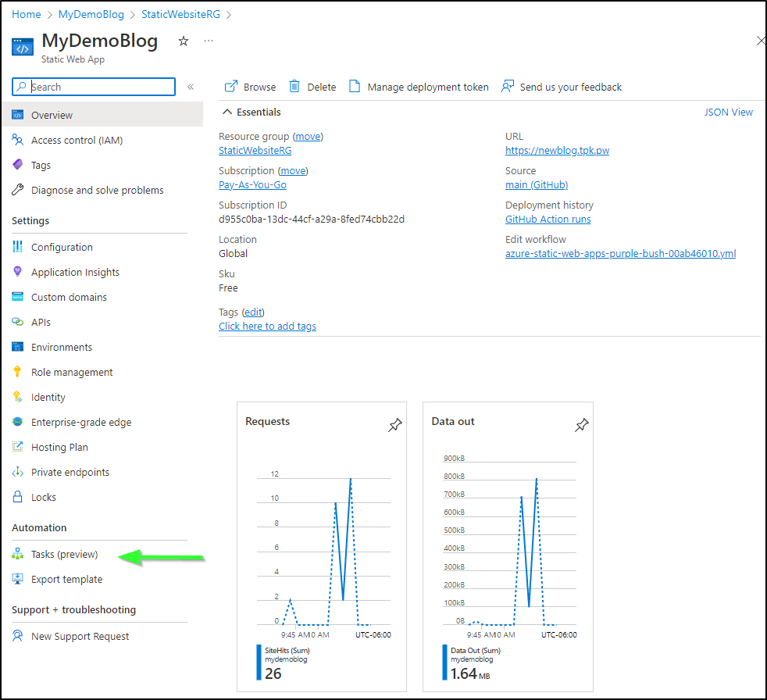
Task: Go to MyDemoBlog breadcrumb
Action: [x=91, y=14]
